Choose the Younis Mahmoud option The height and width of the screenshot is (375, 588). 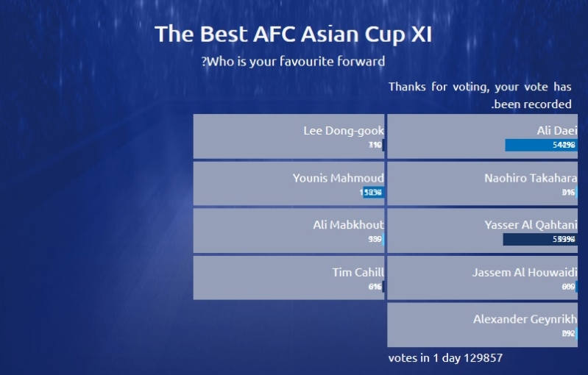pos(288,184)
